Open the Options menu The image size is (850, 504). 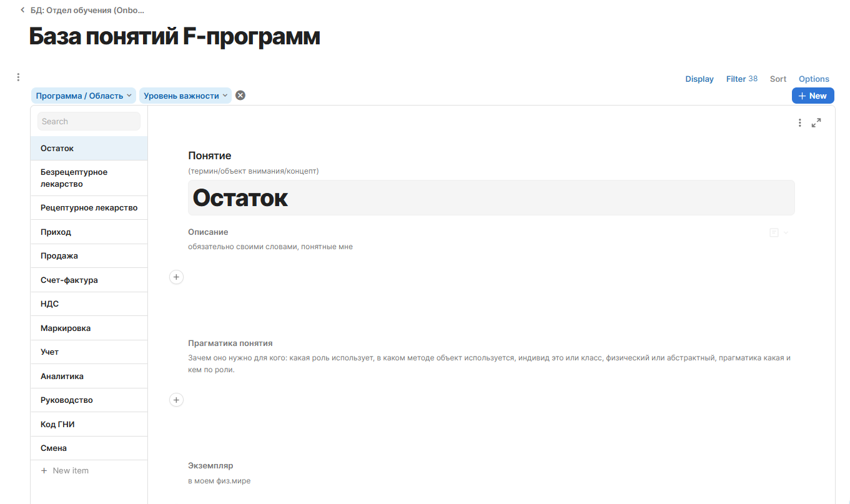pos(814,79)
